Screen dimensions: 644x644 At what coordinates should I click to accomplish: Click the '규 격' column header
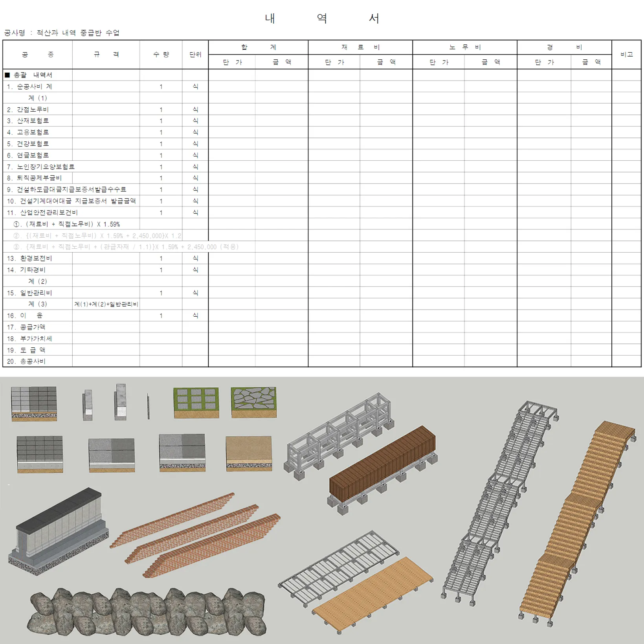[x=106, y=55]
